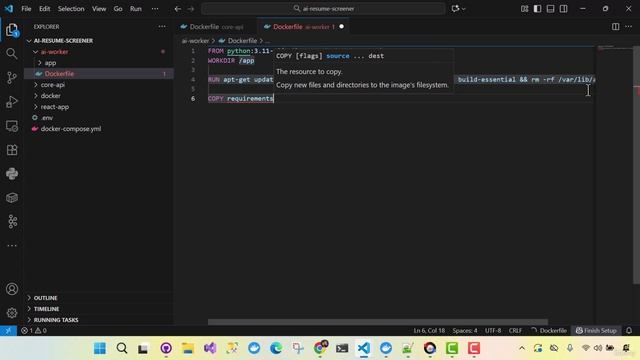
Task: Open File Explorer from taskbar
Action: click(x=188, y=348)
